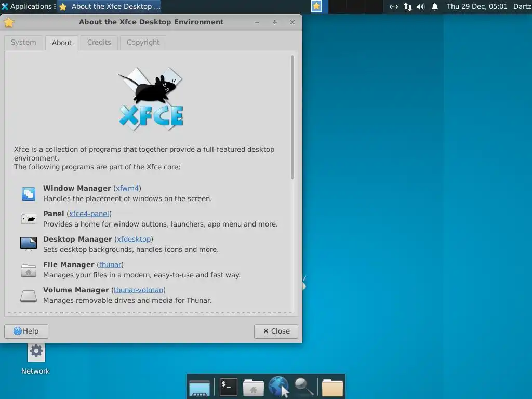
Task: Open the Copyright tab
Action: pos(143,43)
